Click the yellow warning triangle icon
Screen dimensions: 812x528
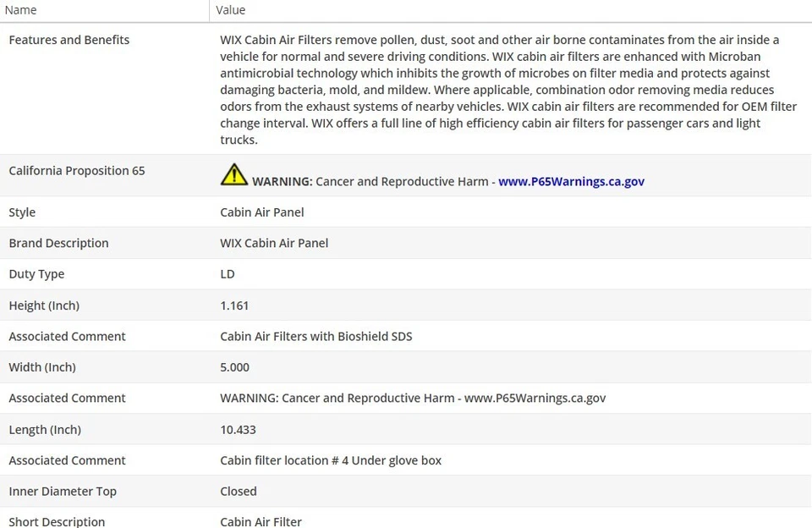tap(233, 175)
